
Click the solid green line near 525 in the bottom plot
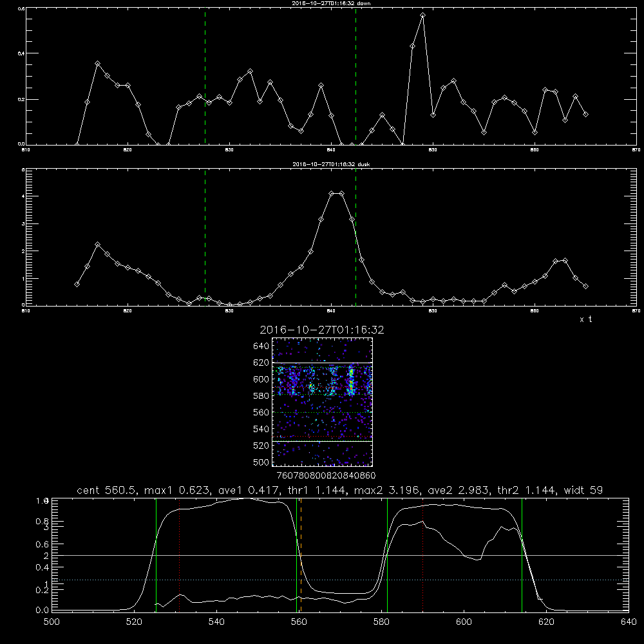coord(156,555)
